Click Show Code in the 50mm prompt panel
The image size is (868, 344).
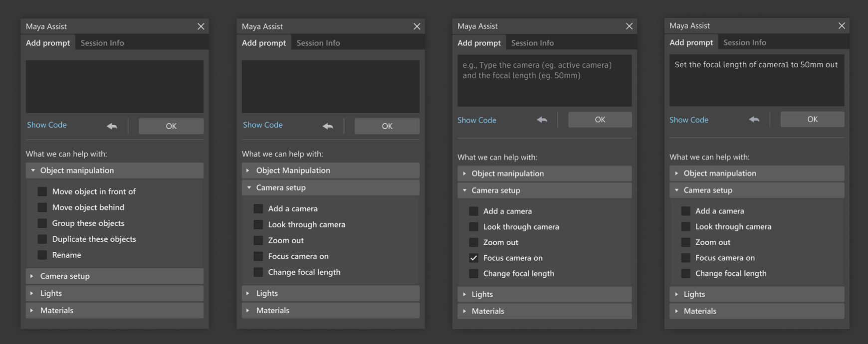coord(689,120)
